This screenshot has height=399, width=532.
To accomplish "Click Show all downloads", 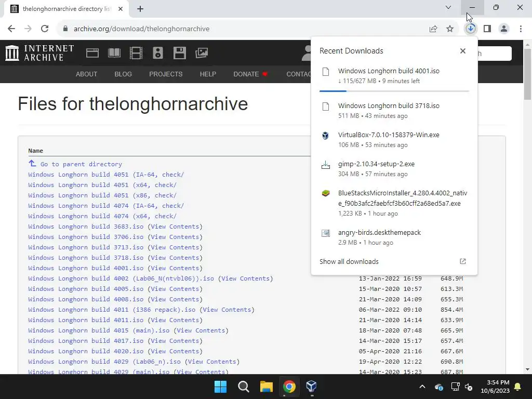I will 349,262.
